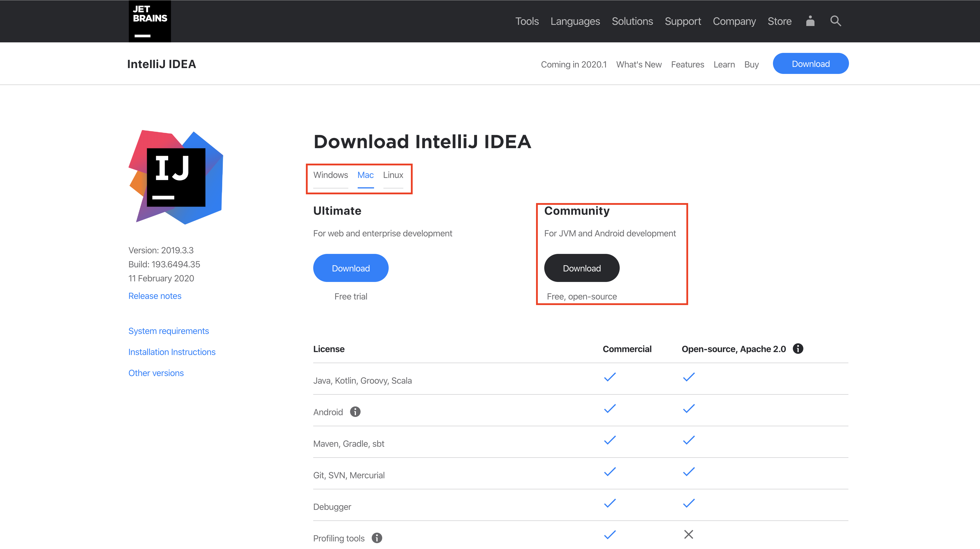Click What's New in navigation

click(639, 64)
